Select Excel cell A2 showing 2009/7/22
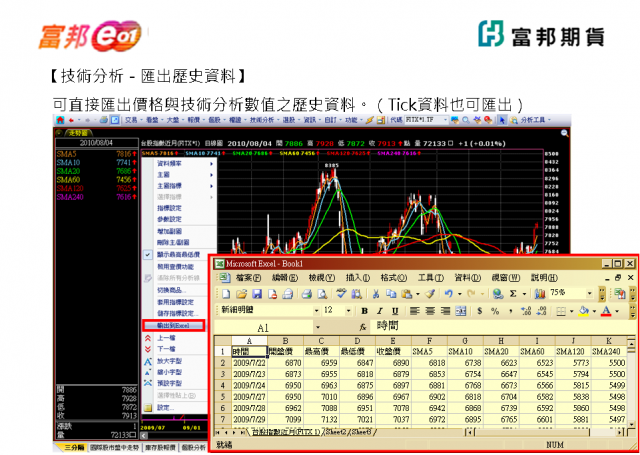 click(249, 363)
